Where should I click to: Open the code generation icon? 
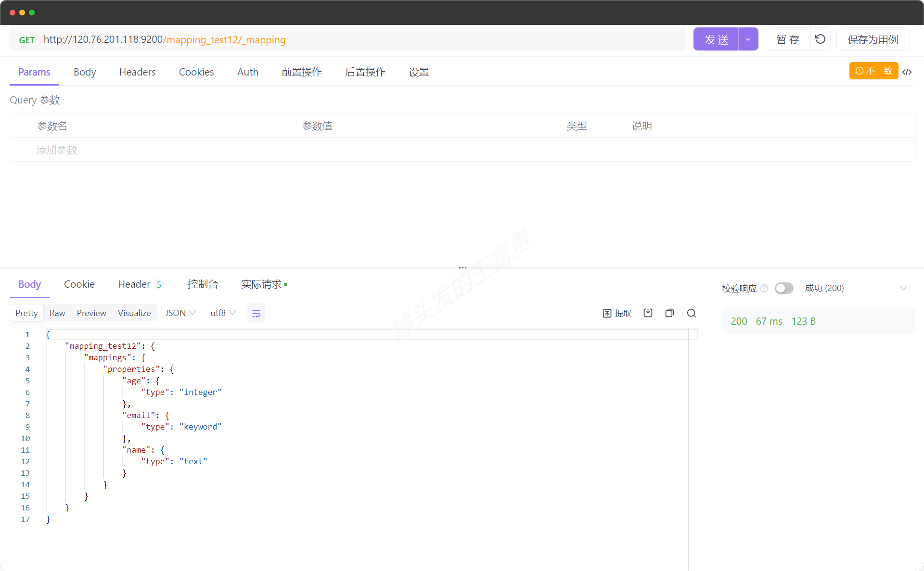coord(907,72)
